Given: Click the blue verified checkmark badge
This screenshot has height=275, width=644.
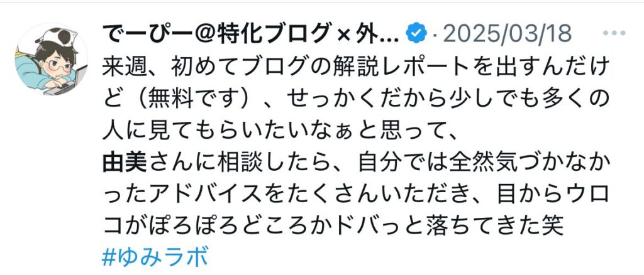Looking at the screenshot, I should tap(416, 33).
